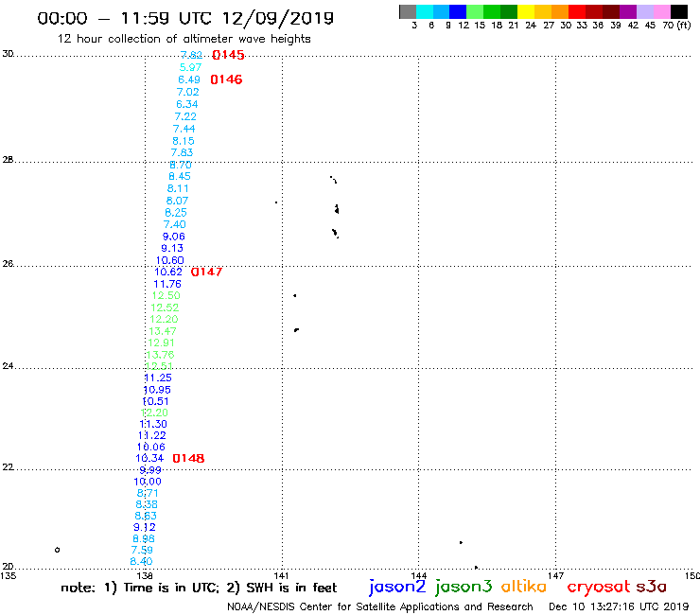Click the red time stamp 0146
The height and width of the screenshot is (615, 700).
(x=226, y=79)
